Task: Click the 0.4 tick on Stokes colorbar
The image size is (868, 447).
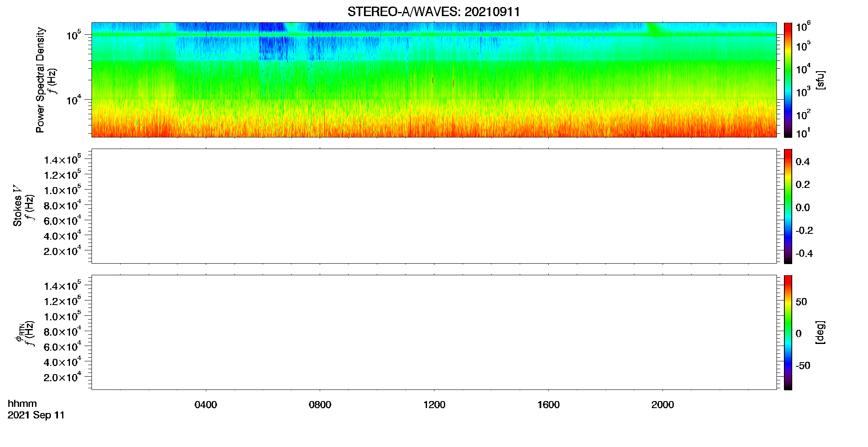Action: point(803,162)
